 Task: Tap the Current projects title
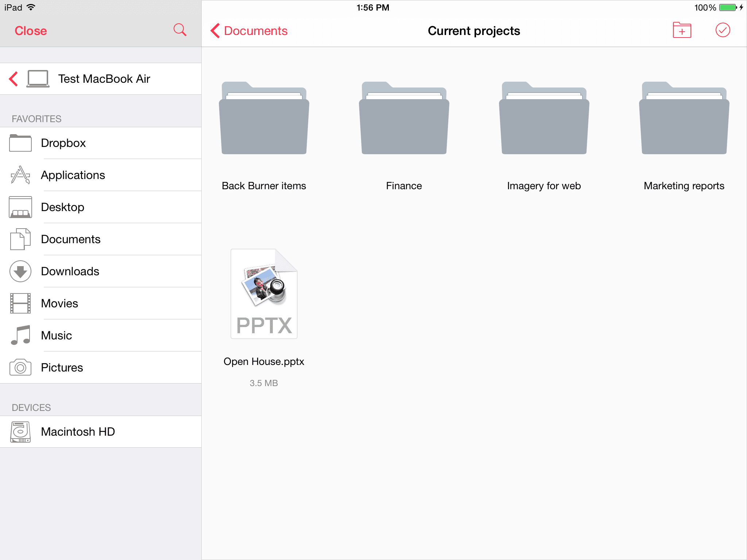point(474,31)
